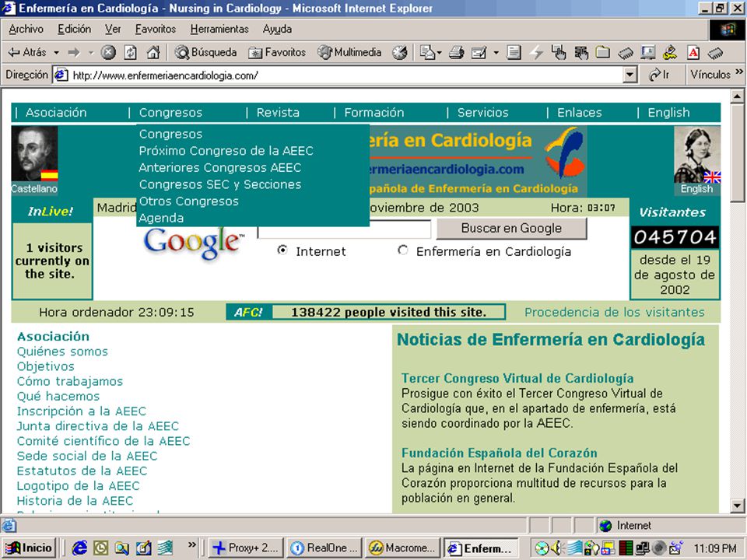Click the red Acrobat 'A' toolbar icon

tap(693, 52)
